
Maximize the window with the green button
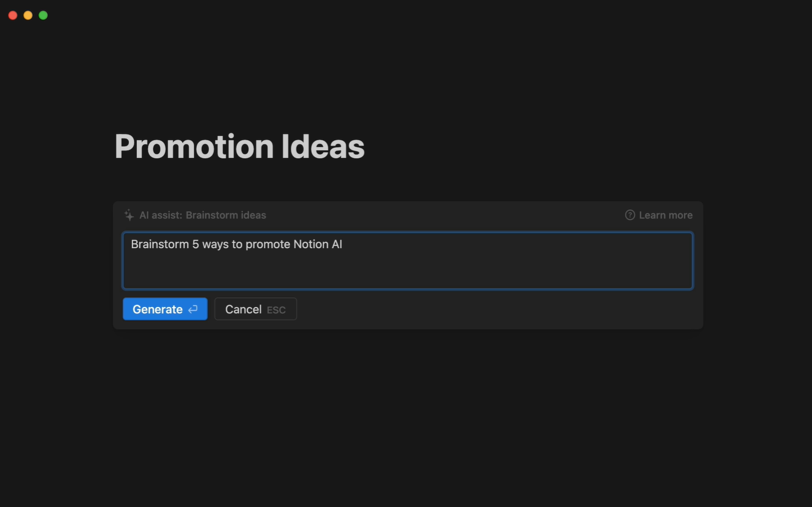click(43, 15)
